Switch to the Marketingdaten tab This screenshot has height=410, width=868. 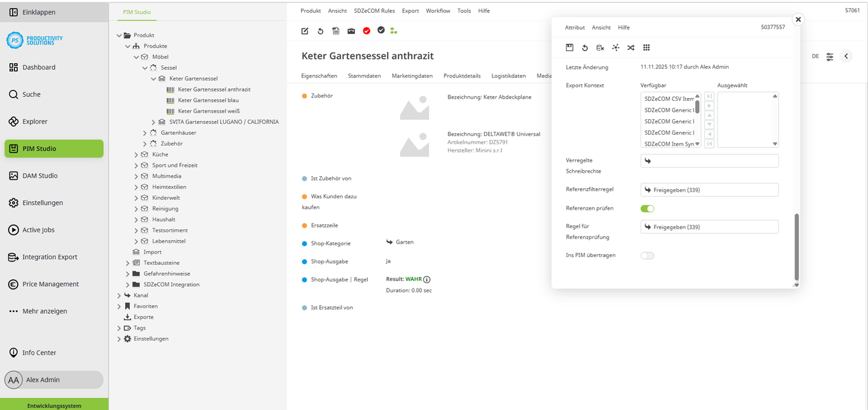(x=412, y=76)
